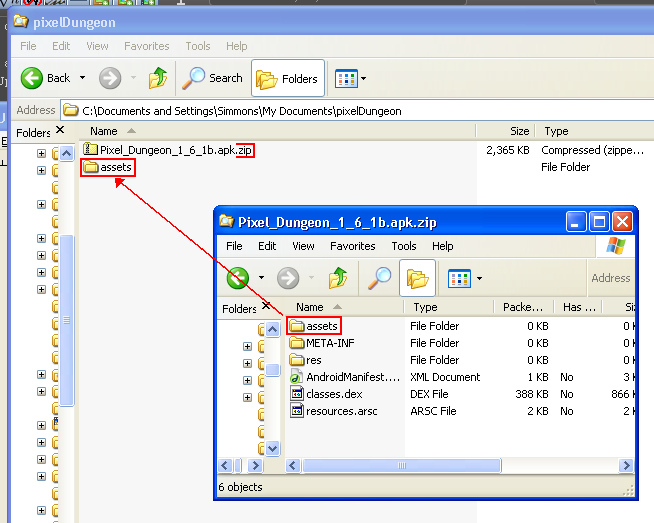Click Search button in pixelDungeon toolbar
The width and height of the screenshot is (654, 523).
(x=212, y=78)
